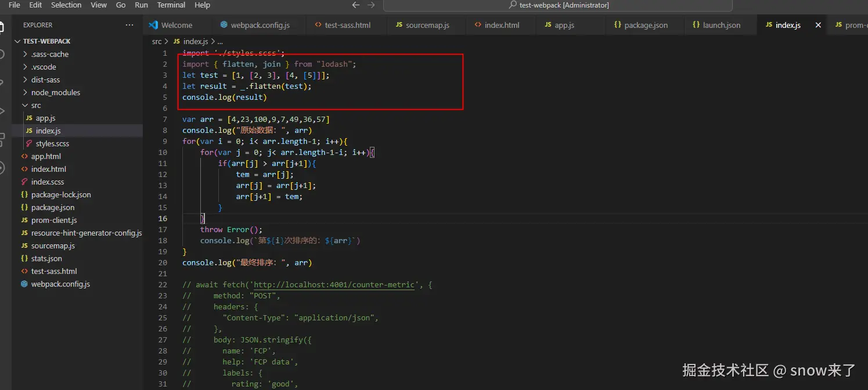Image resolution: width=868 pixels, height=390 pixels.
Task: Open styles.scss in the Explorer
Action: (77, 143)
